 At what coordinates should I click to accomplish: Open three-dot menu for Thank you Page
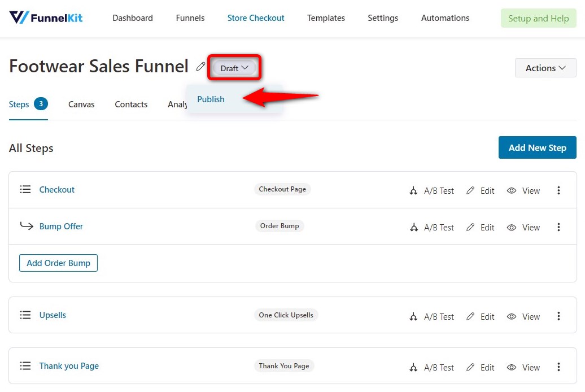coord(558,367)
